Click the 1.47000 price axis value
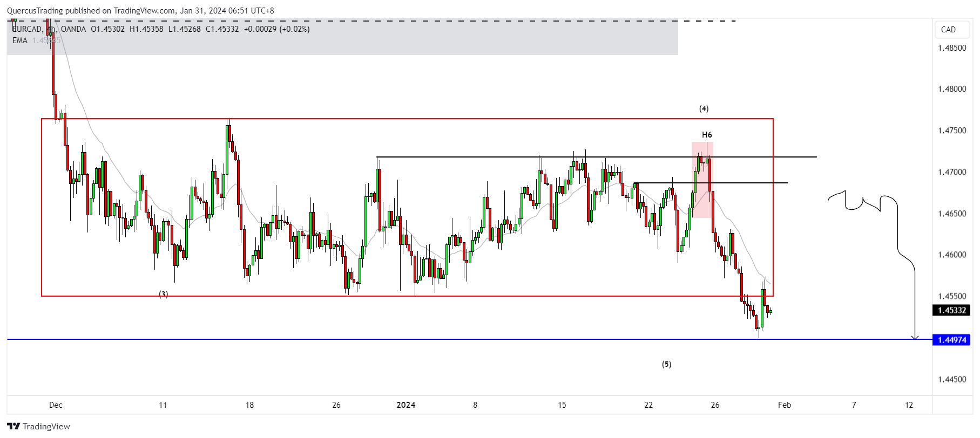The height and width of the screenshot is (438, 980). pos(952,172)
